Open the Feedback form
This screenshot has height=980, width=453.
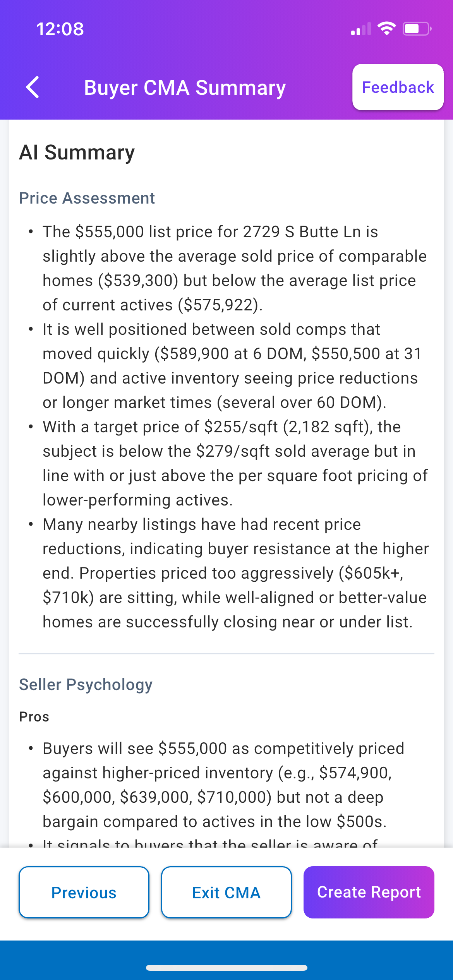[398, 87]
